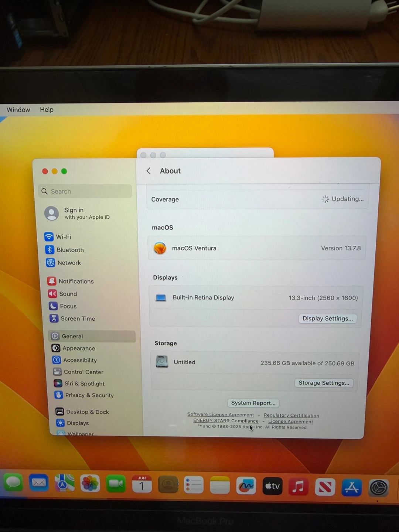Launch Freeform from the Dock

[246, 486]
